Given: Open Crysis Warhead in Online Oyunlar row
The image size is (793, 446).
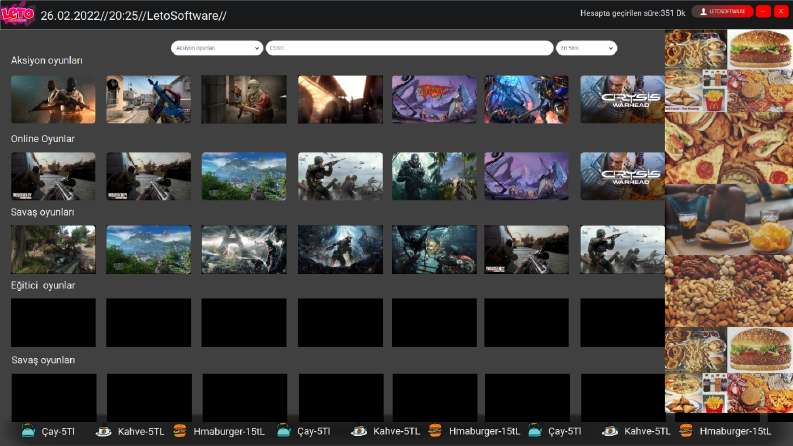Looking at the screenshot, I should [622, 176].
